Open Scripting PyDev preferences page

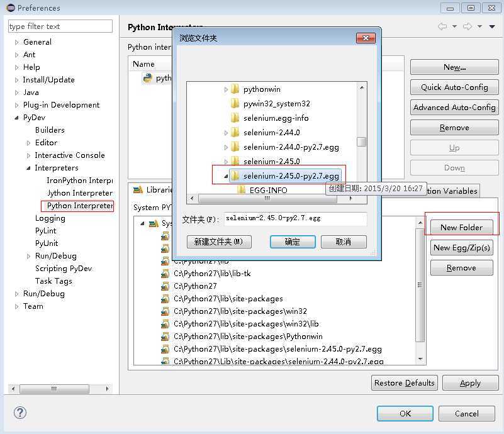[x=64, y=269]
